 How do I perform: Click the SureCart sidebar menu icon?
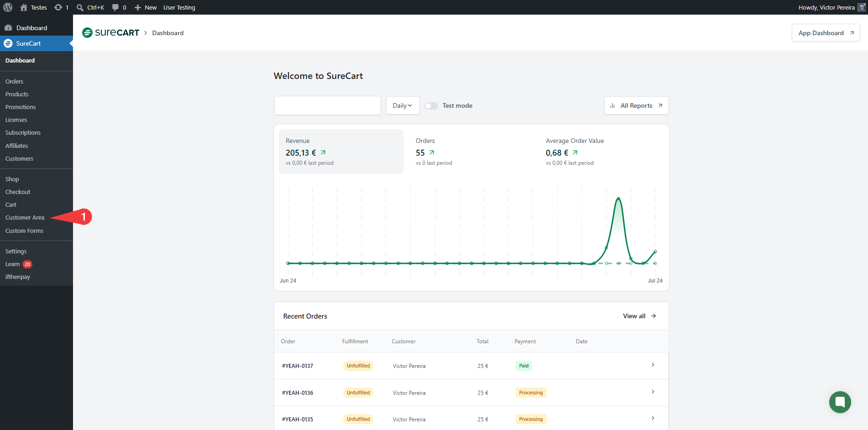(8, 43)
